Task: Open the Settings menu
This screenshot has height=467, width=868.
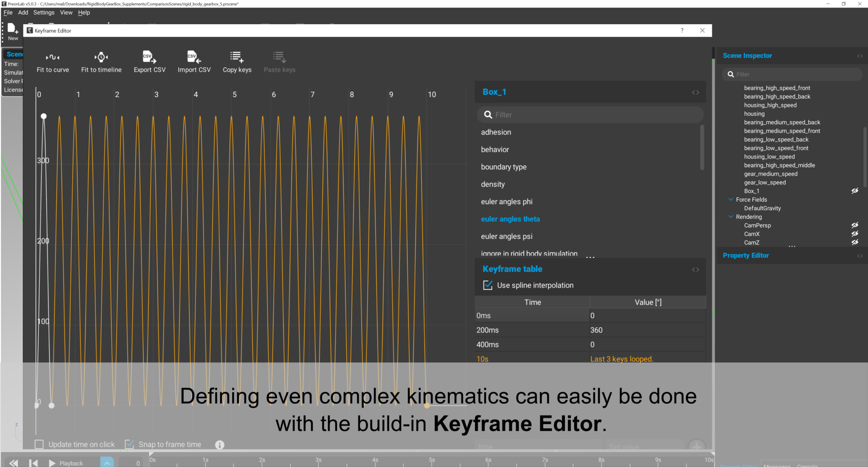Action: [x=44, y=12]
